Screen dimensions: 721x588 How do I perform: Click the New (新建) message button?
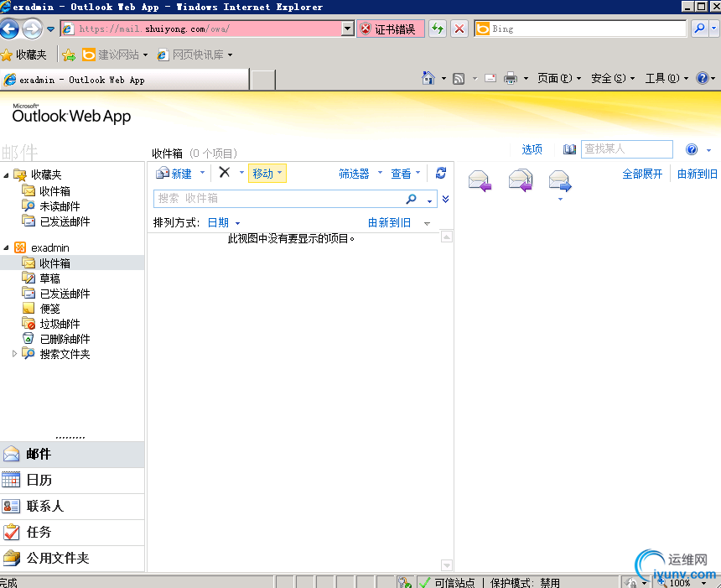(174, 174)
